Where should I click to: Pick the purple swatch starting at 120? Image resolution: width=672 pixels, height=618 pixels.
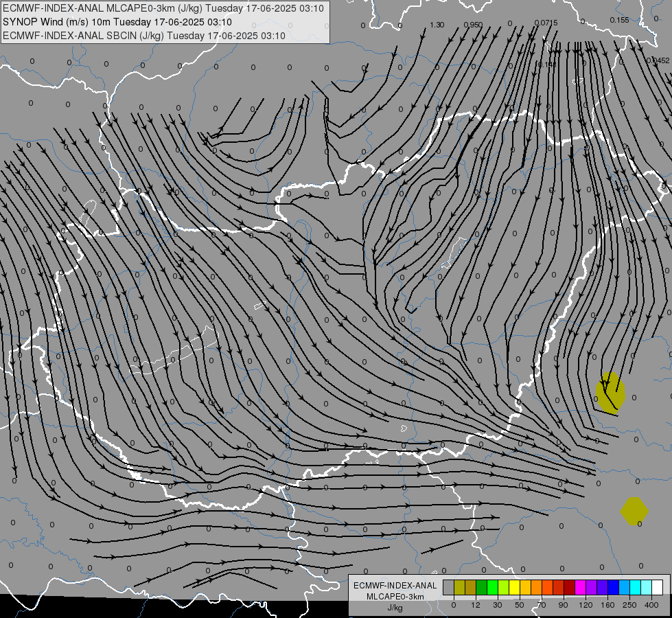[592, 587]
